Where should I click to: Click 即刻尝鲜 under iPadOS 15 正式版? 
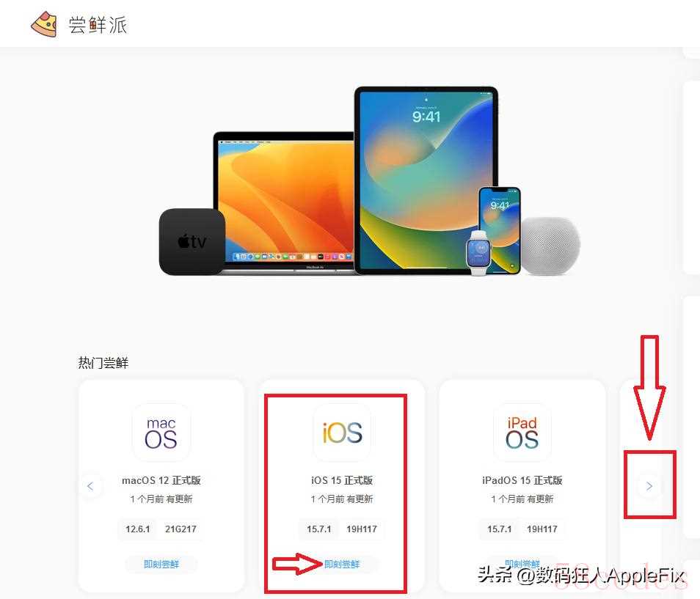point(522,563)
